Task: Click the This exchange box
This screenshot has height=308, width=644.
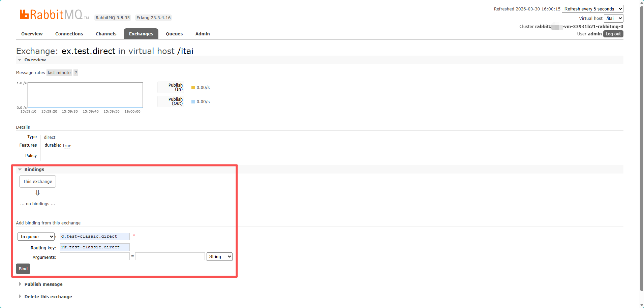Action: (37, 182)
